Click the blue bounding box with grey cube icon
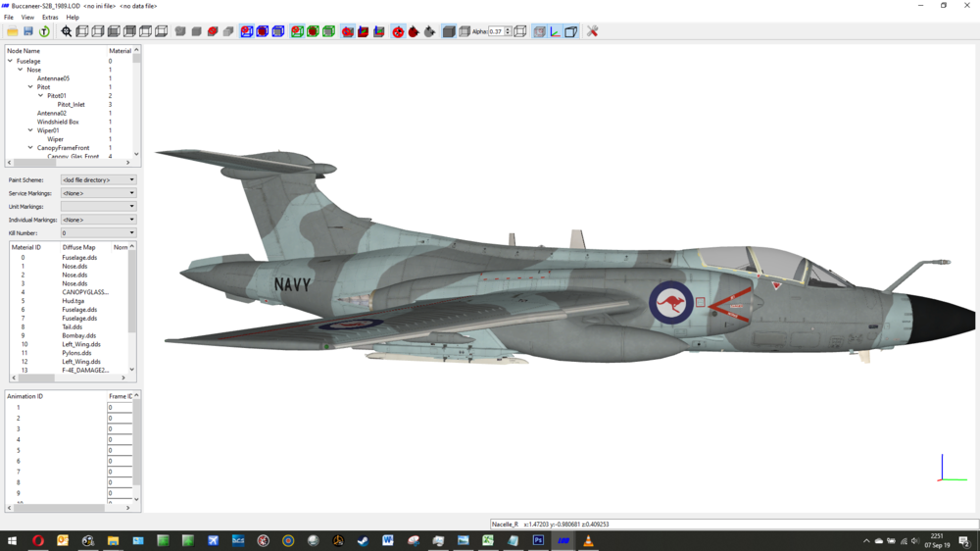The height and width of the screenshot is (551, 980). [278, 31]
